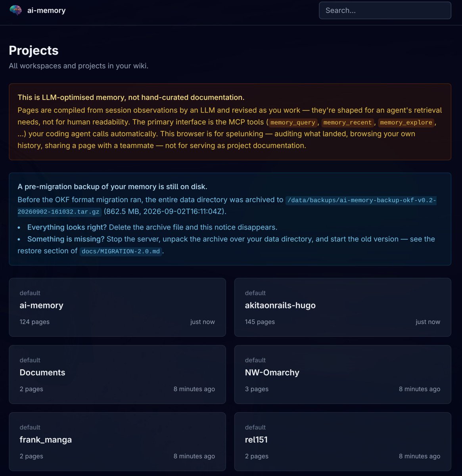This screenshot has height=476, width=462.
Task: Open the ai-memory project card
Action: [117, 307]
